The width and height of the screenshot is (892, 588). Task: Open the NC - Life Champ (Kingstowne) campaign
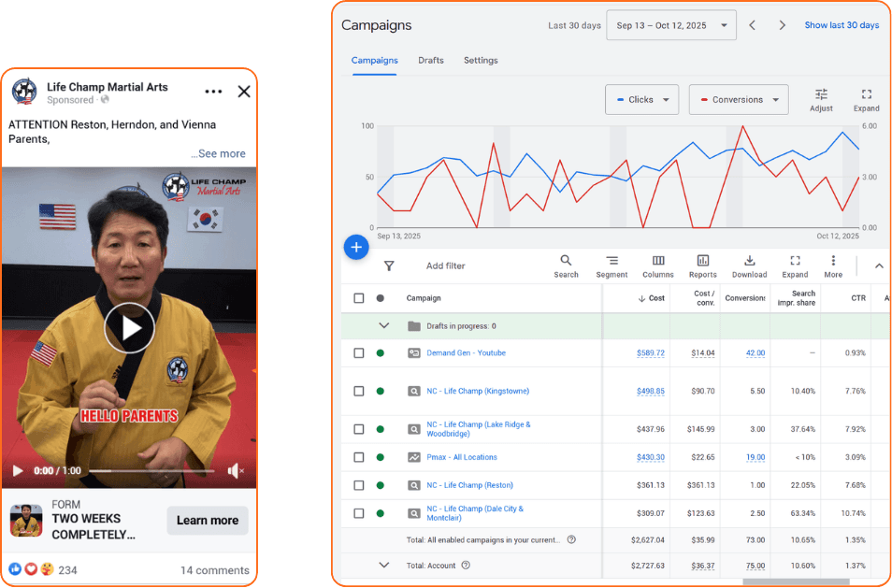click(x=478, y=392)
